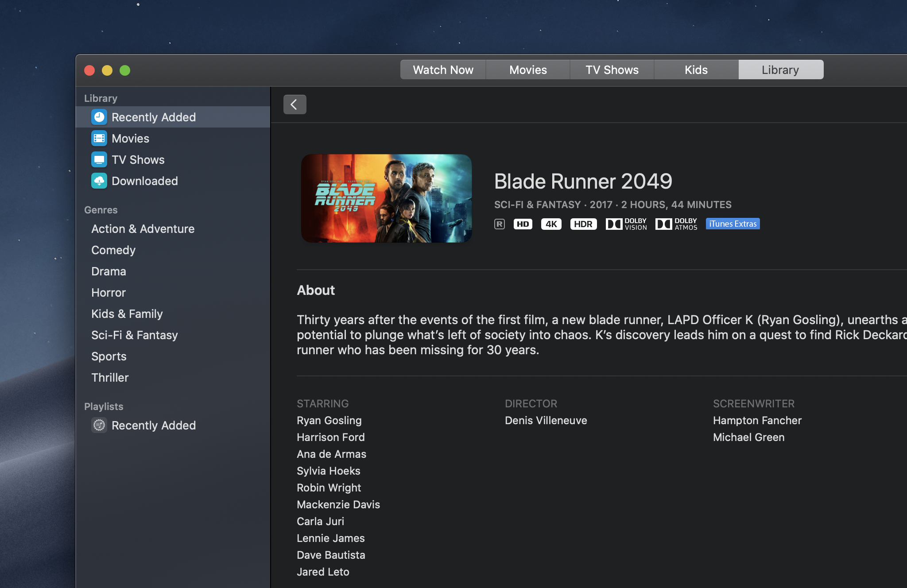907x588 pixels.
Task: Click the Dolby Vision badge
Action: coord(626,224)
